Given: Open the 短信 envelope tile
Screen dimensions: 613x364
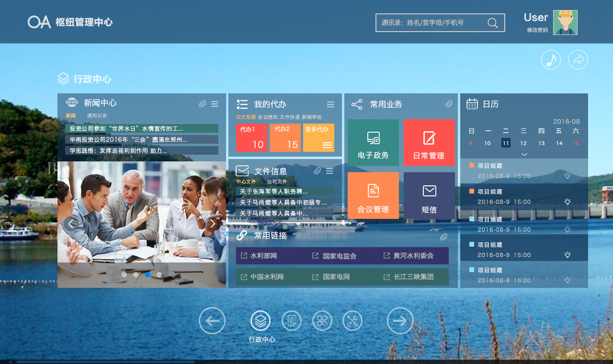Looking at the screenshot, I should 429,195.
